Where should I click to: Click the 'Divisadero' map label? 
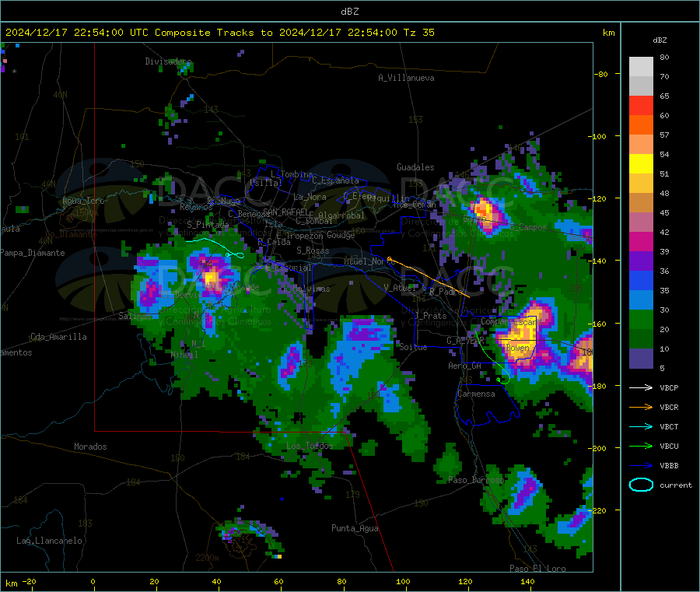click(168, 61)
